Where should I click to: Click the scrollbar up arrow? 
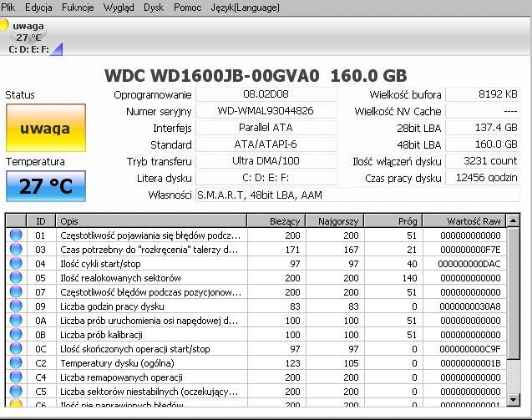click(x=513, y=221)
